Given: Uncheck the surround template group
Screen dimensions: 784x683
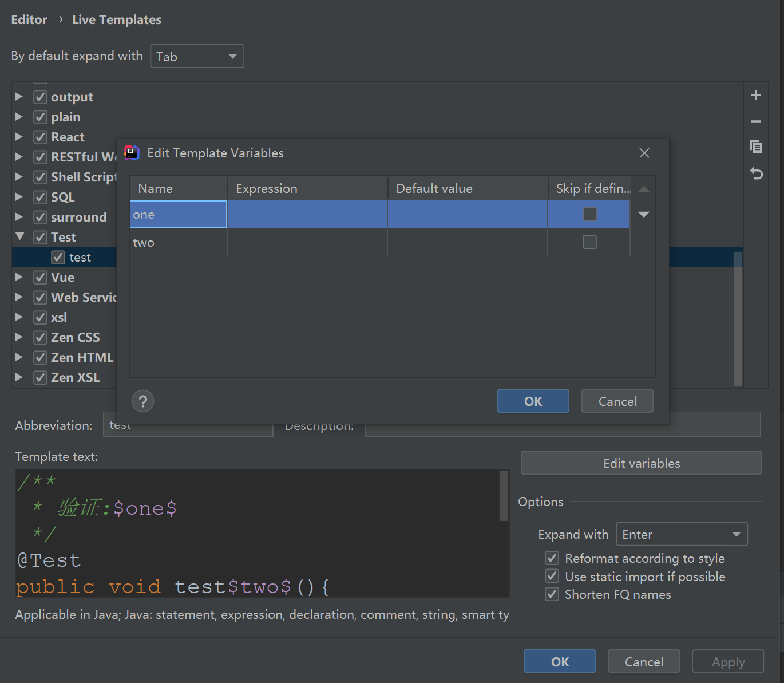Looking at the screenshot, I should click(x=40, y=217).
